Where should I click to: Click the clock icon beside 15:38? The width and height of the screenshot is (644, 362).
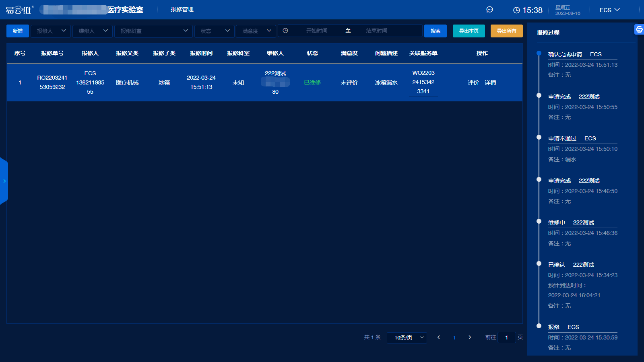pyautogui.click(x=516, y=10)
